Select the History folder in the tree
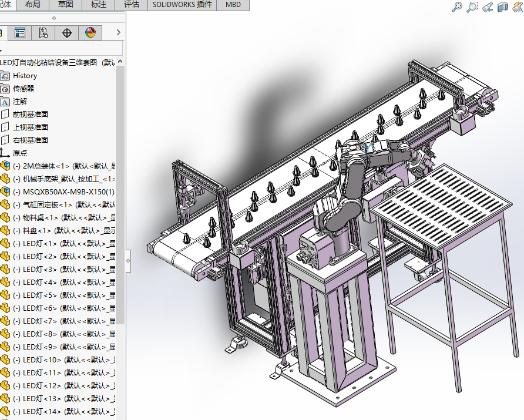Viewport: 524px width, 420px height. pos(25,76)
